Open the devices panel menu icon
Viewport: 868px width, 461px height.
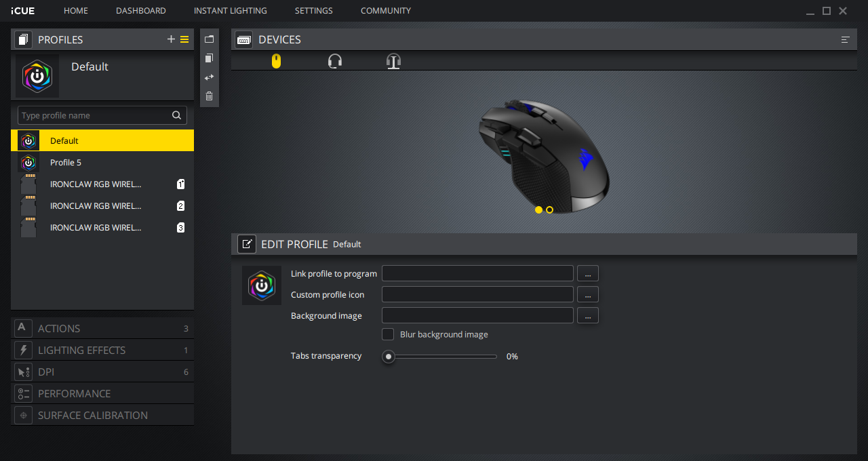point(846,39)
